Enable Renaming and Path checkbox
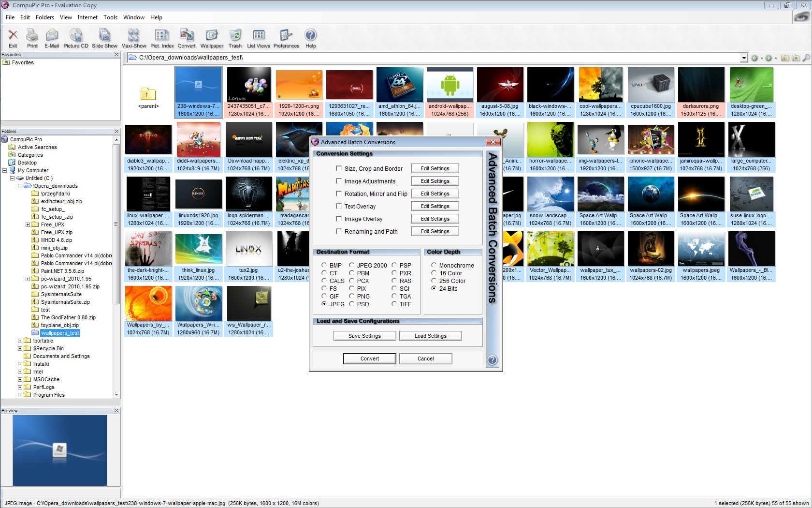This screenshot has height=508, width=812. [x=339, y=231]
